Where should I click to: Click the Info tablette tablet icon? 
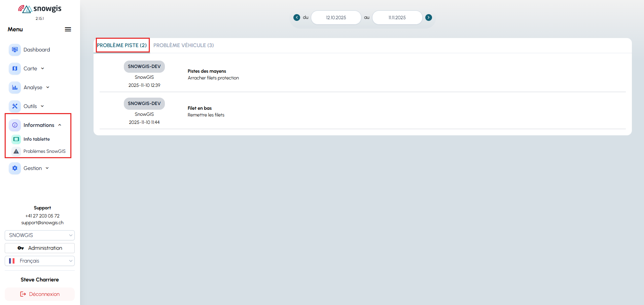click(x=16, y=139)
